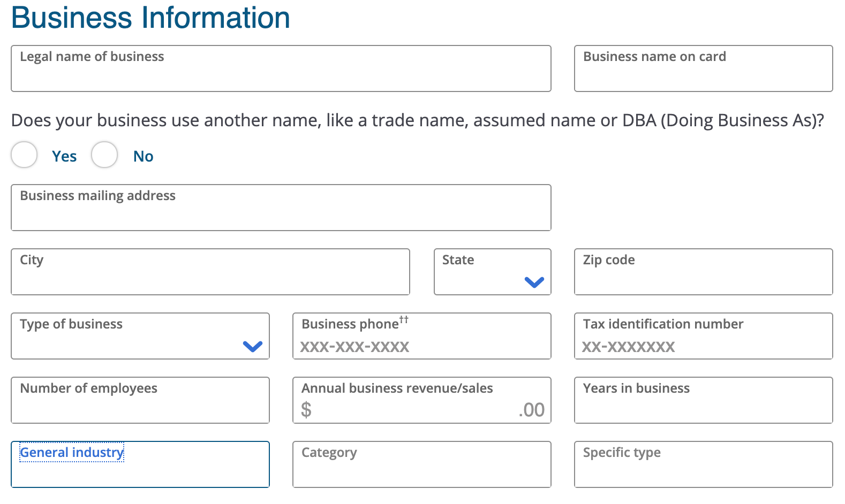This screenshot has width=845, height=504.
Task: Click the DBA trade name question text
Action: [418, 120]
